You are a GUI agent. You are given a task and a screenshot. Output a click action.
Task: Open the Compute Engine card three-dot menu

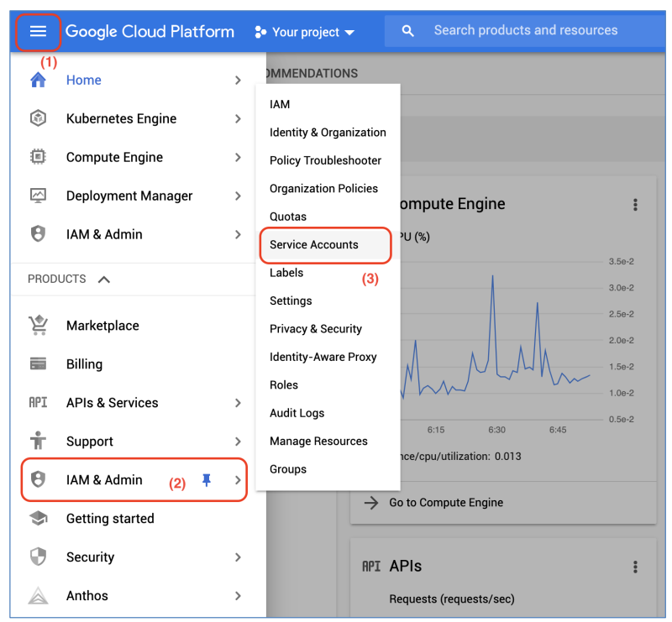[635, 205]
